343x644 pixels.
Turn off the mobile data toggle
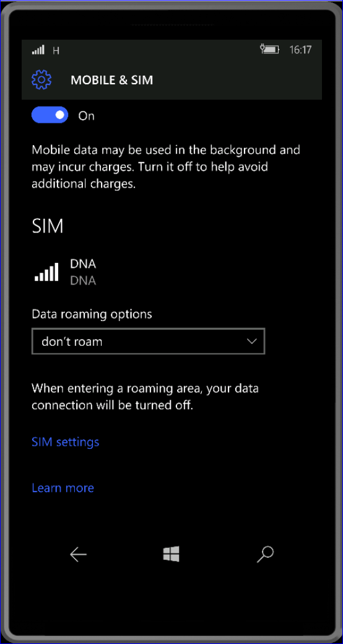point(50,115)
